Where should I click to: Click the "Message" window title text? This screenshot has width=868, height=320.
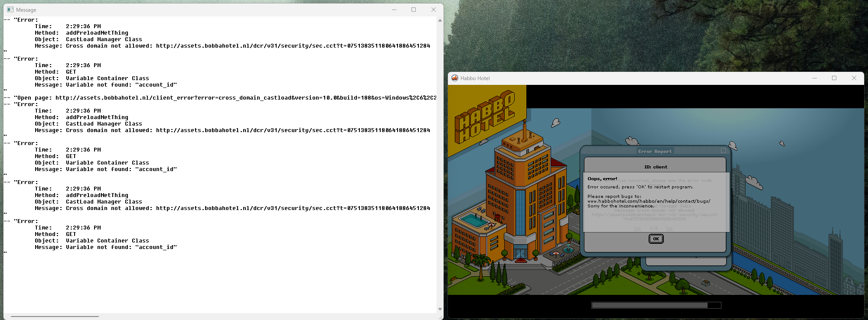(26, 10)
